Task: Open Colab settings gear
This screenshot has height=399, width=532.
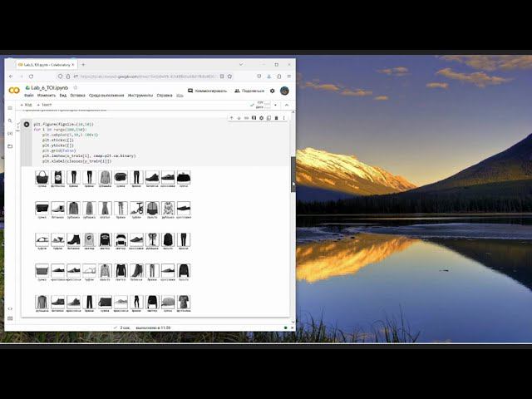Action: (272, 91)
